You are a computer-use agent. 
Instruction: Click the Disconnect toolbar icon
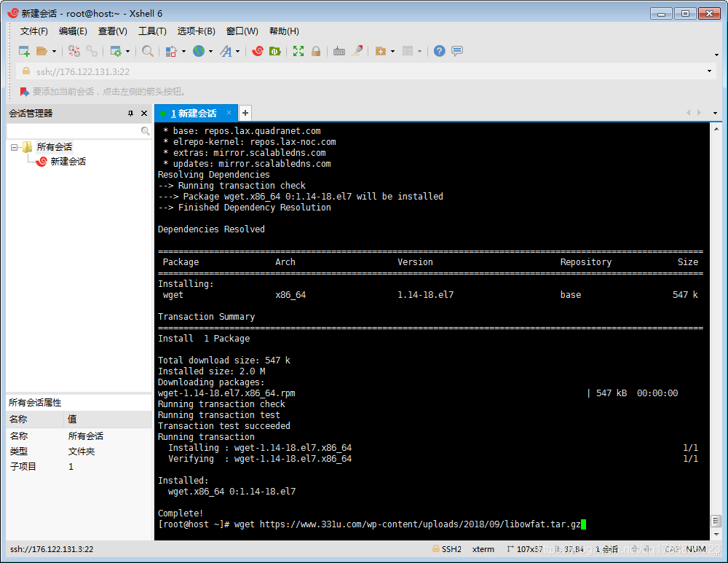pos(74,51)
